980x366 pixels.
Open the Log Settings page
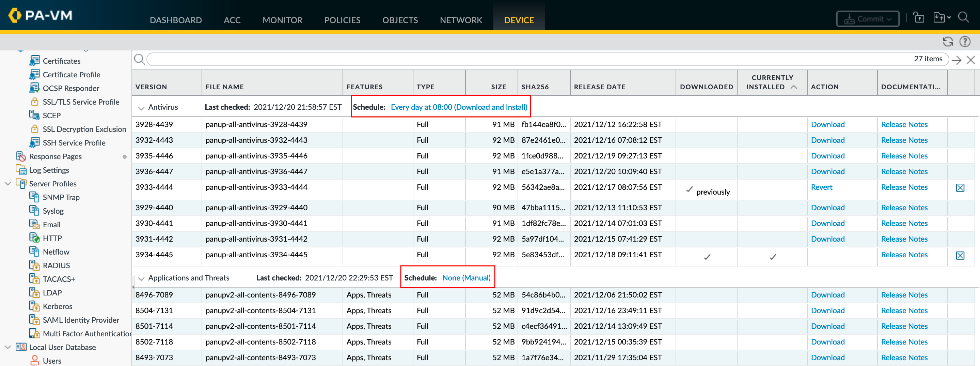49,170
